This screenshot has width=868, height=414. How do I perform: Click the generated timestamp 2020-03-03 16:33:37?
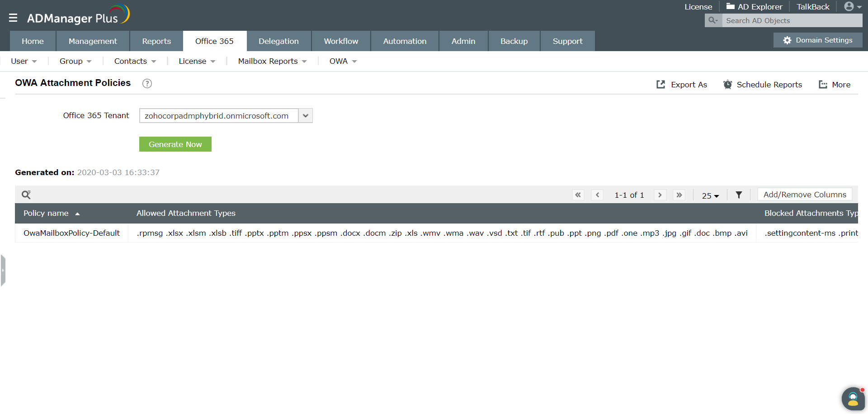118,172
